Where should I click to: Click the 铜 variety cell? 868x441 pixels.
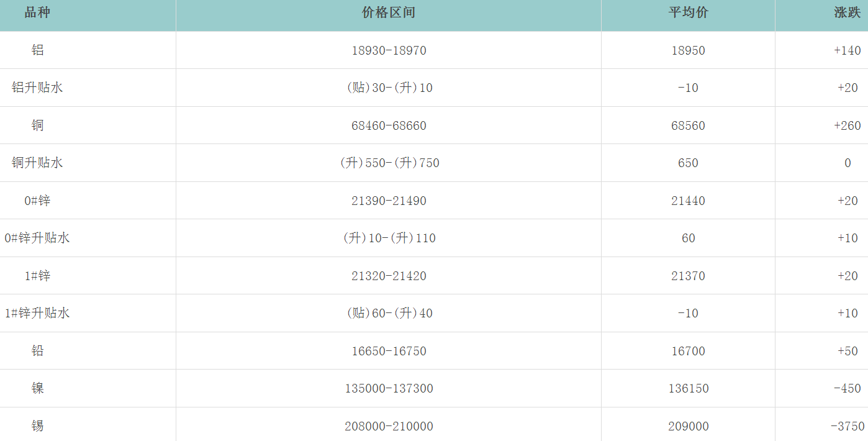pos(38,125)
